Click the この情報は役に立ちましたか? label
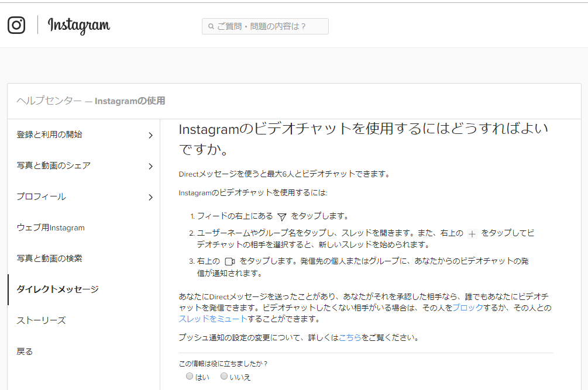 pyautogui.click(x=223, y=364)
